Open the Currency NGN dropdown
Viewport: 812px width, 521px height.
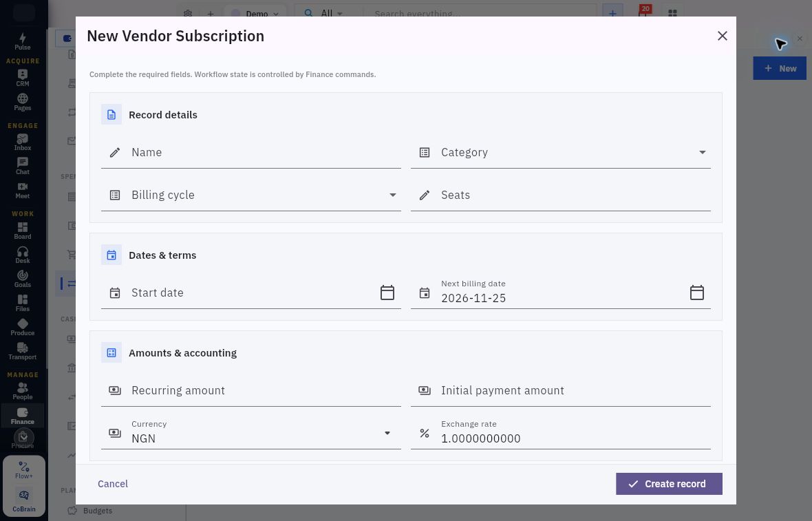251,433
